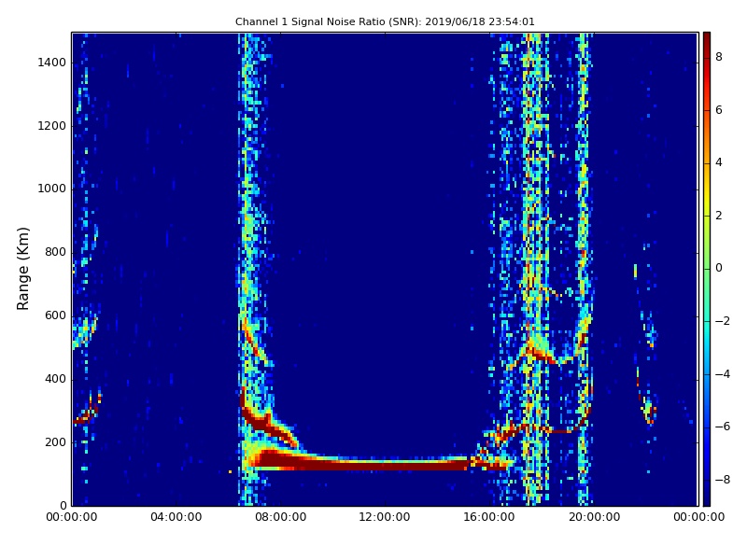Click the plot title showing Channel 1 SNR
Image resolution: width=747 pixels, height=560 pixels.
click(385, 21)
